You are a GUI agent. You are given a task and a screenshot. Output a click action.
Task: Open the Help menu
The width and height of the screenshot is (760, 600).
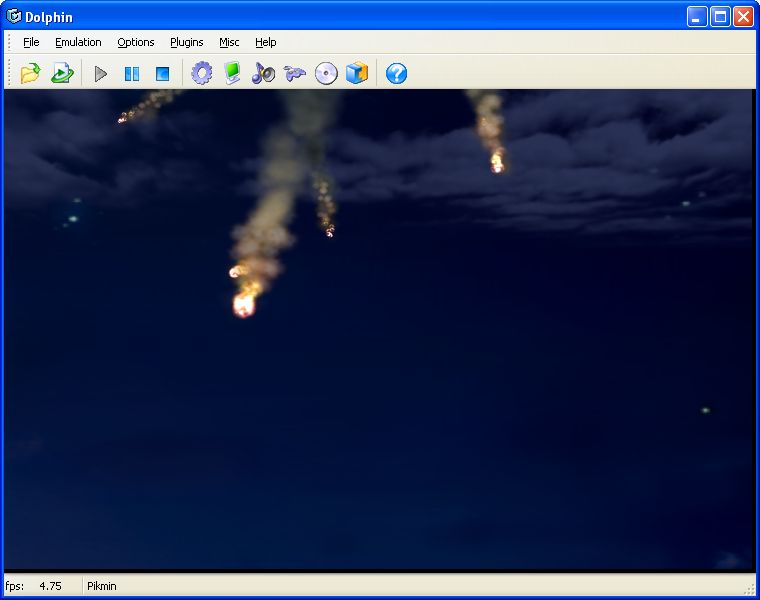pos(266,42)
